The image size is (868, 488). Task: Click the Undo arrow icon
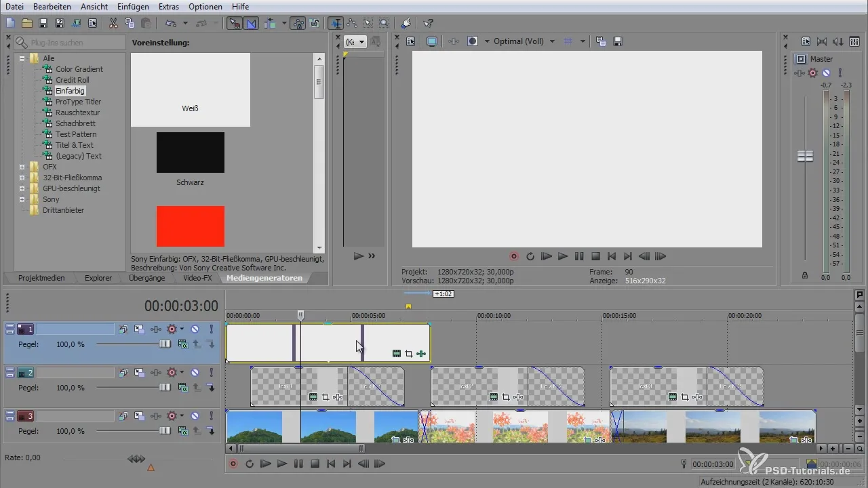pos(170,23)
